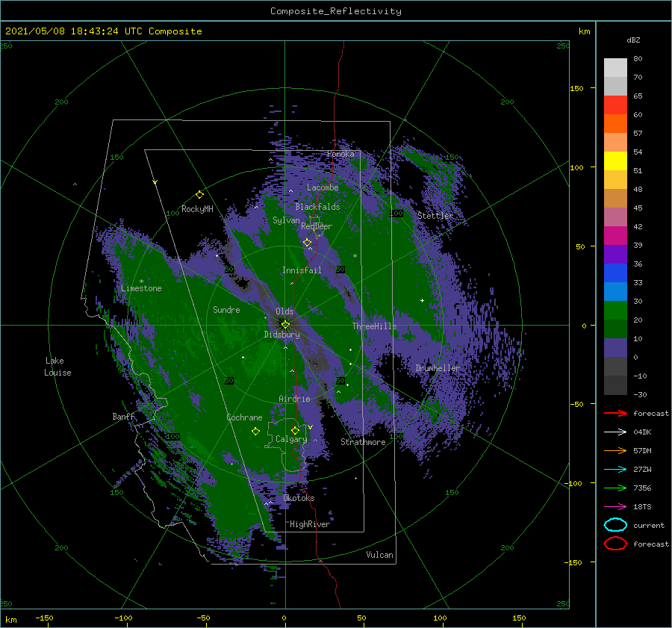This screenshot has width=672, height=628.
Task: Click the cyan 27ZW arrow icon
Action: [615, 470]
